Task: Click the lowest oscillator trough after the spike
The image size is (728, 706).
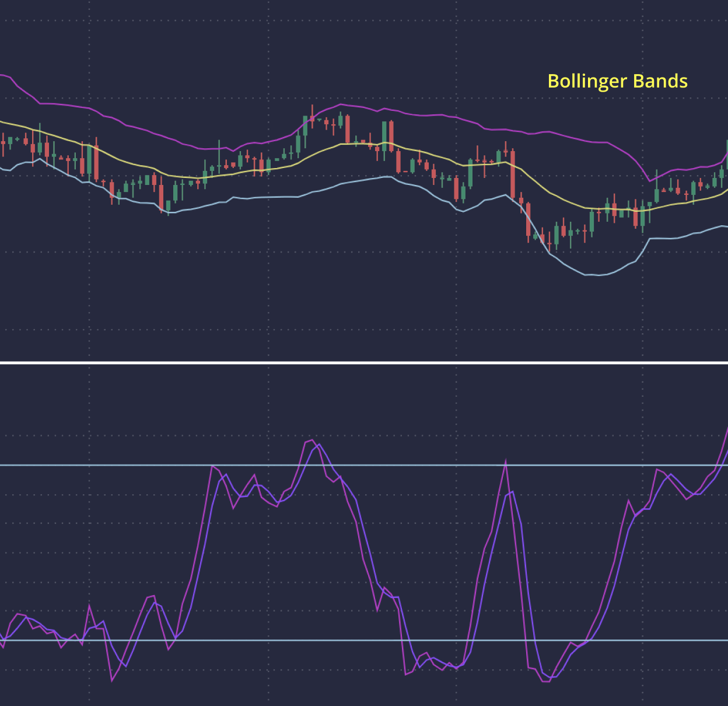Action: click(x=547, y=681)
